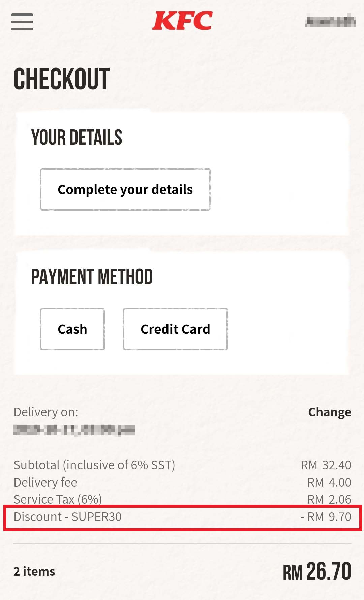Click the PAYMENT METHOD section heading

[x=92, y=277]
